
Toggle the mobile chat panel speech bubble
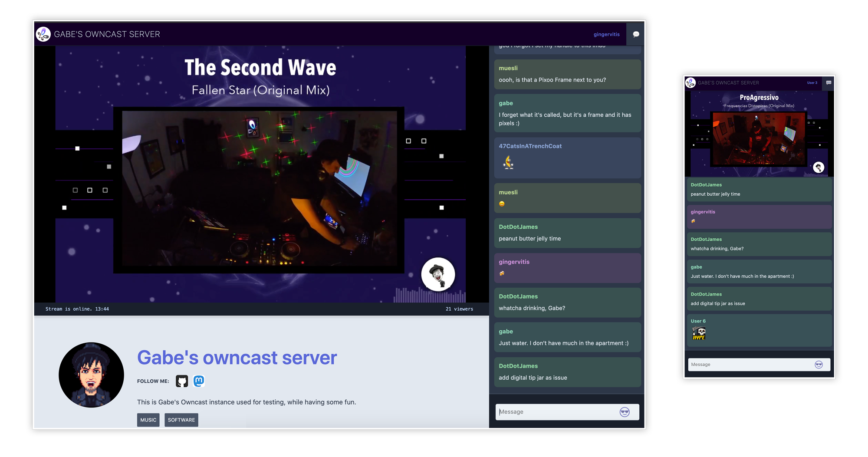[x=829, y=82]
